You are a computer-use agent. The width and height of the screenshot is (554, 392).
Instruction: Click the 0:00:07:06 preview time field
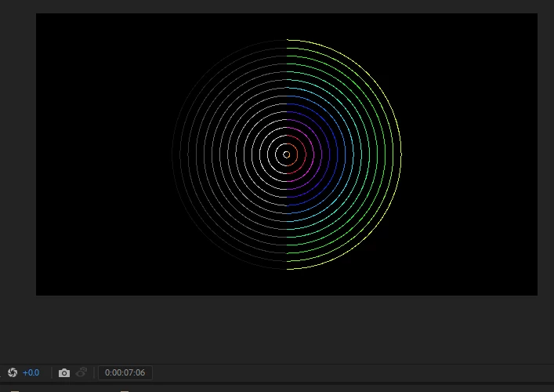[125, 372]
